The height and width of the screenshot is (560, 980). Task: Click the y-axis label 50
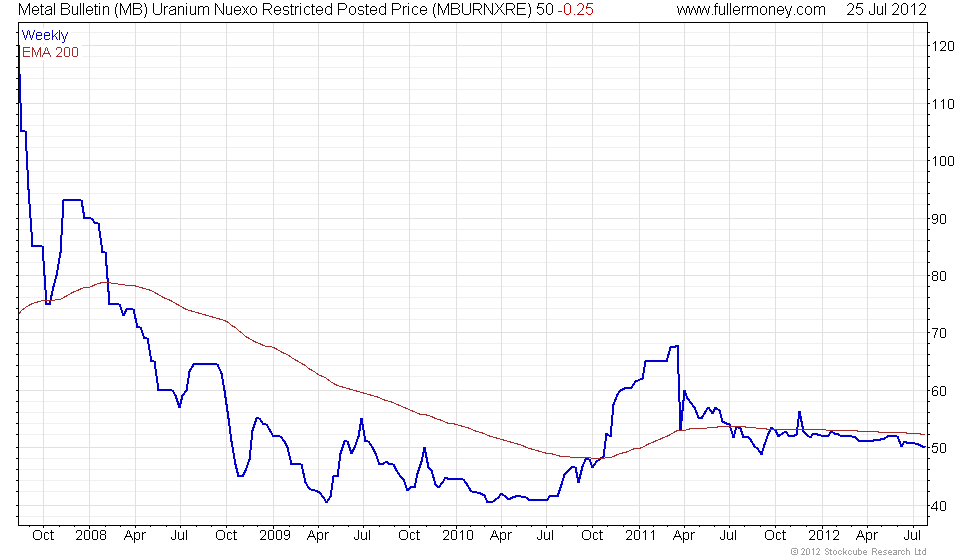(x=939, y=449)
